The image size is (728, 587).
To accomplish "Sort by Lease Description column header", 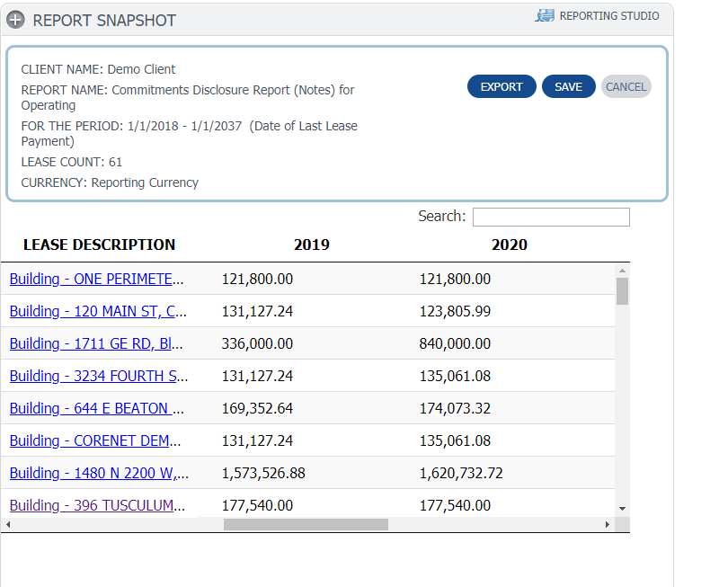I will point(99,245).
